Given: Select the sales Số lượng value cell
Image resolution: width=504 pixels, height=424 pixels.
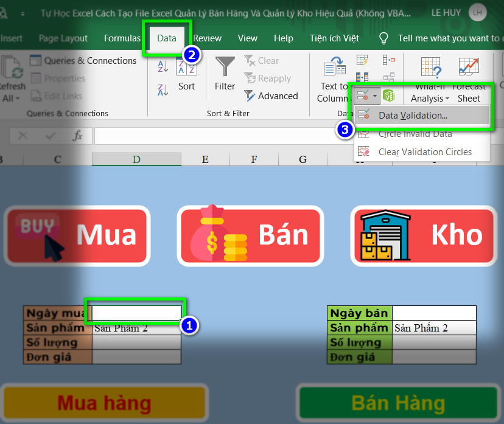Looking at the screenshot, I should (x=434, y=342).
